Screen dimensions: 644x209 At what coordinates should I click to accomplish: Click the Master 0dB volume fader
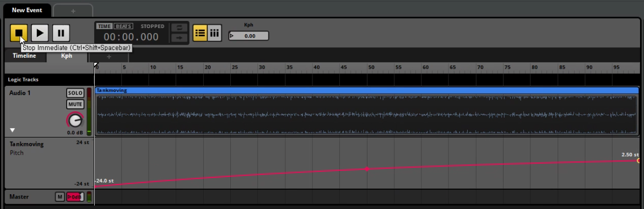tap(75, 197)
